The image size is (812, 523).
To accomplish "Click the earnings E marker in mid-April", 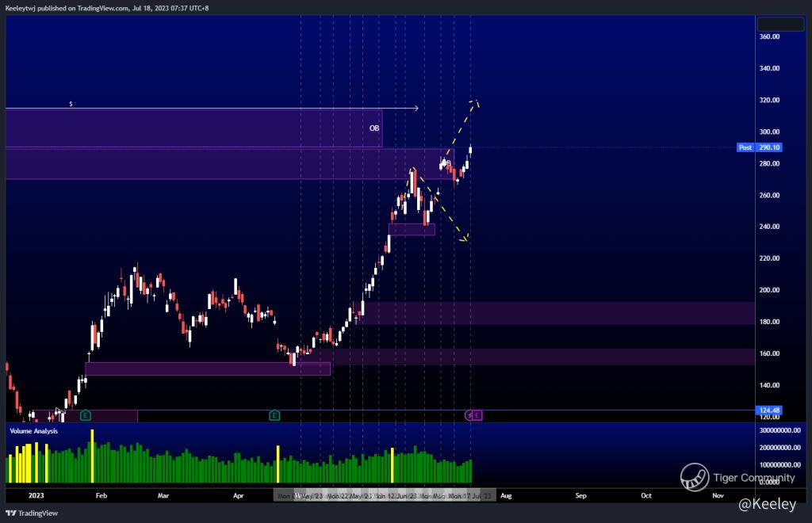I will (274, 415).
